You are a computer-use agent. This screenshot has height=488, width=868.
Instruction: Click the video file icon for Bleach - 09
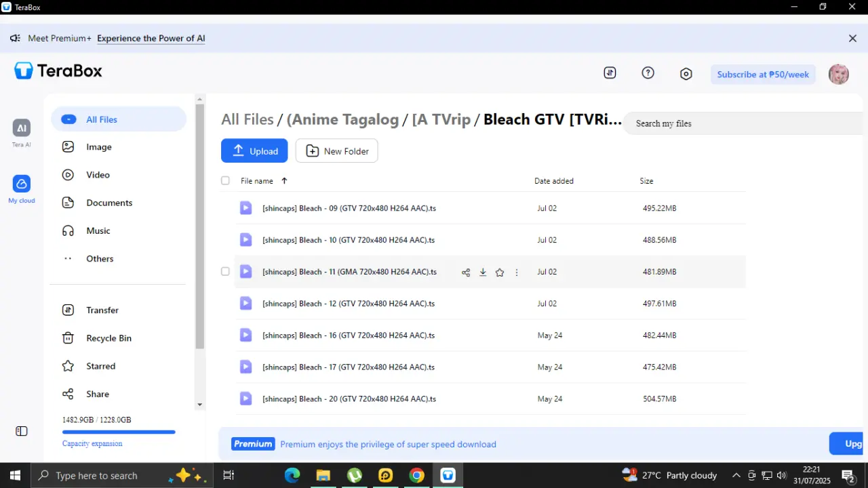246,208
